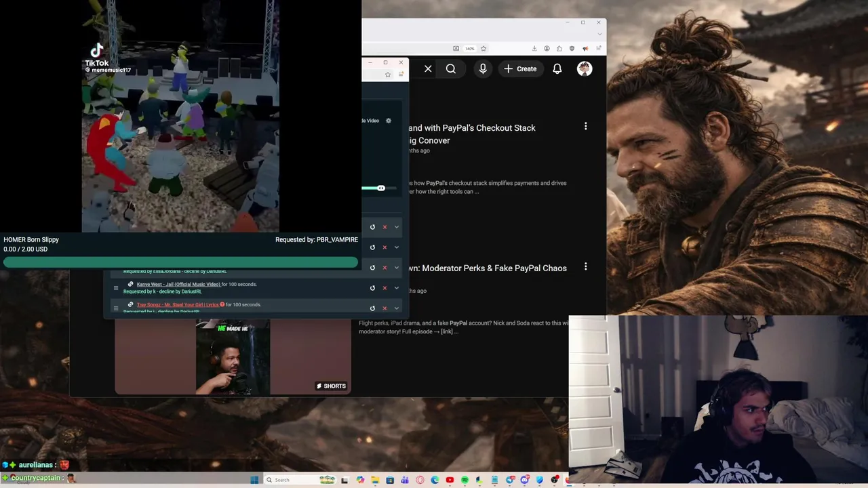Click the green song progress bar
The width and height of the screenshot is (868, 488).
[180, 262]
